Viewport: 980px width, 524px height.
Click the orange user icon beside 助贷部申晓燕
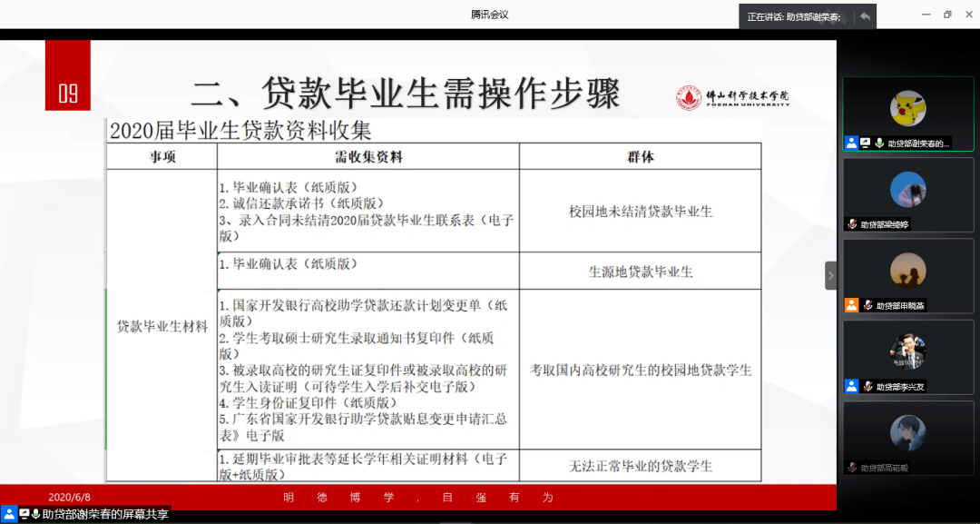point(851,305)
